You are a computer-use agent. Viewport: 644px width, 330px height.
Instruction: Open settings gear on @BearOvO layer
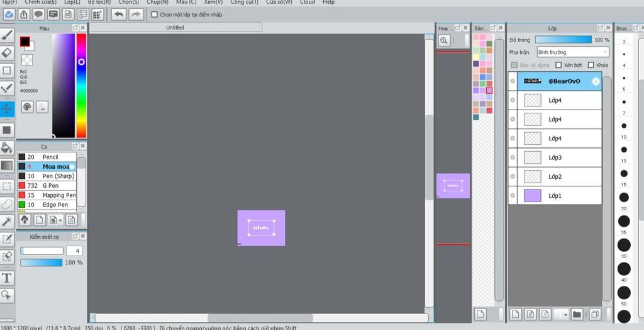pyautogui.click(x=595, y=81)
